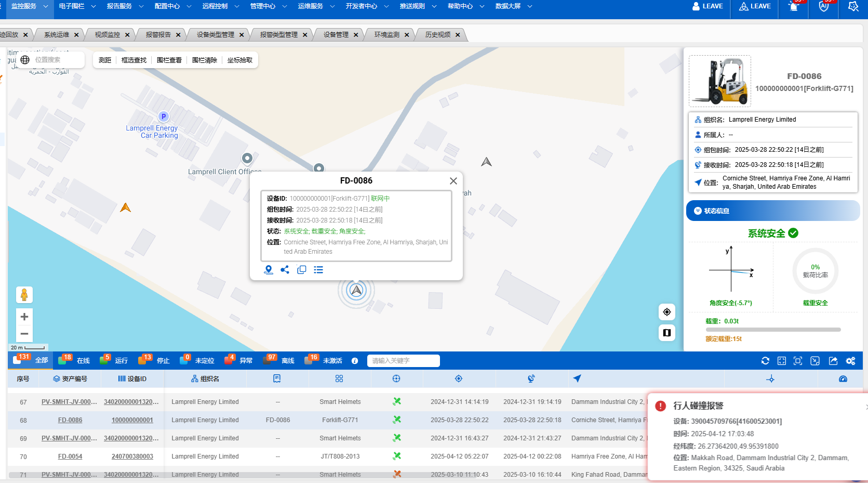Screen dimensions: 868x483
Task: Open the FD-0054 asset link
Action: pyautogui.click(x=70, y=456)
